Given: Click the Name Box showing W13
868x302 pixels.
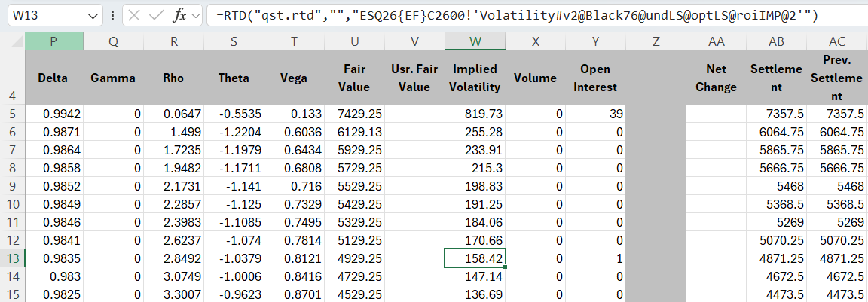Looking at the screenshot, I should tap(47, 16).
